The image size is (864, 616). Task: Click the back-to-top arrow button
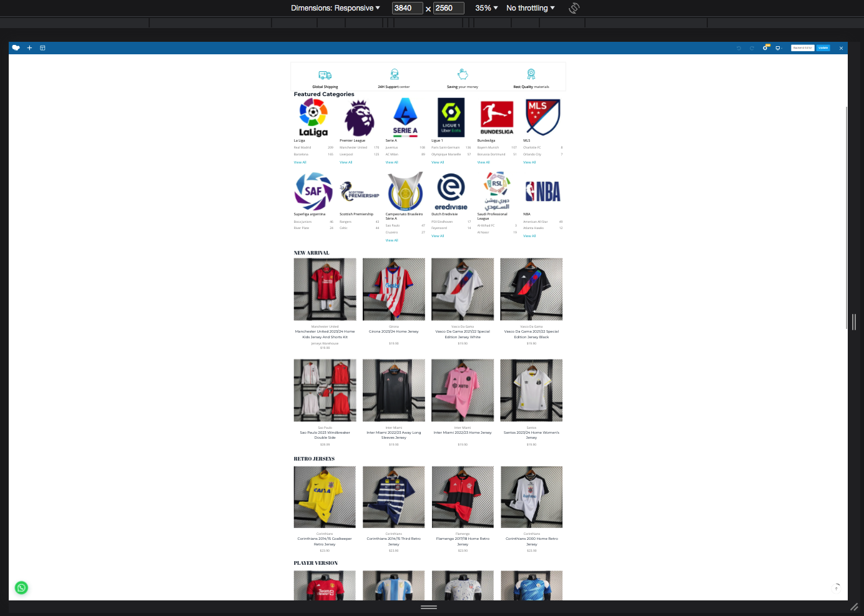[x=837, y=588]
